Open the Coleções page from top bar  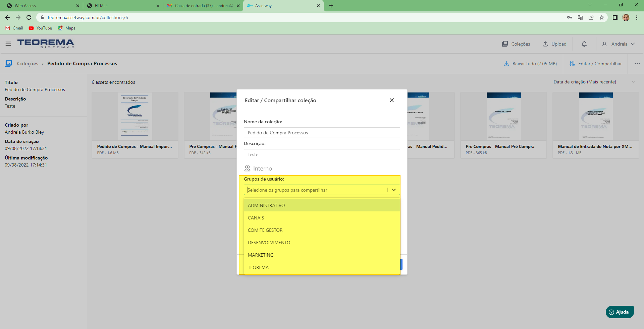pyautogui.click(x=516, y=44)
